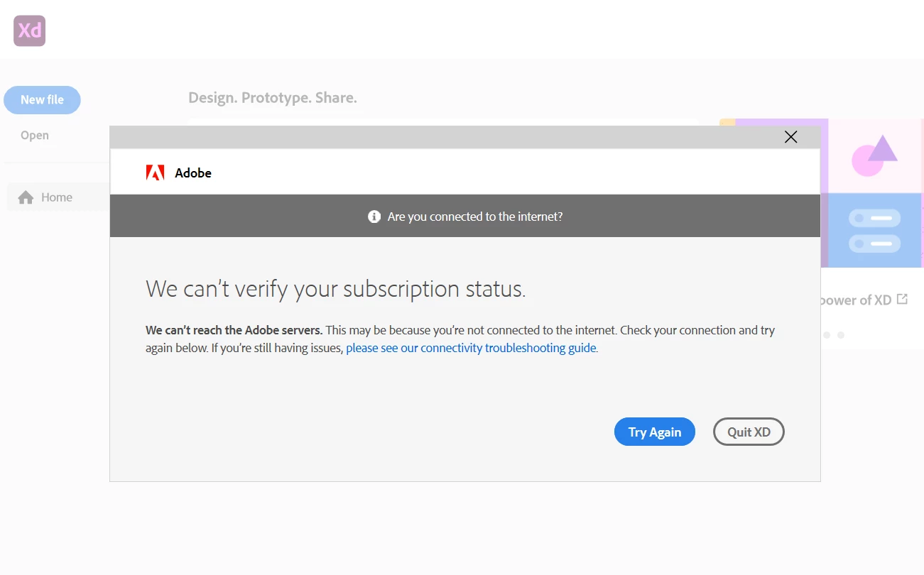Screen dimensions: 924x575
Task: Click the info icon beside internet question
Action: (x=374, y=217)
